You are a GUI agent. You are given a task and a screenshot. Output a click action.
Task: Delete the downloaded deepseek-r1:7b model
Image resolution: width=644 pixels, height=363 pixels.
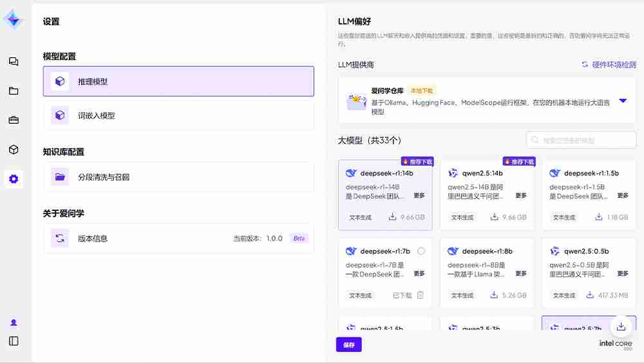tap(420, 295)
